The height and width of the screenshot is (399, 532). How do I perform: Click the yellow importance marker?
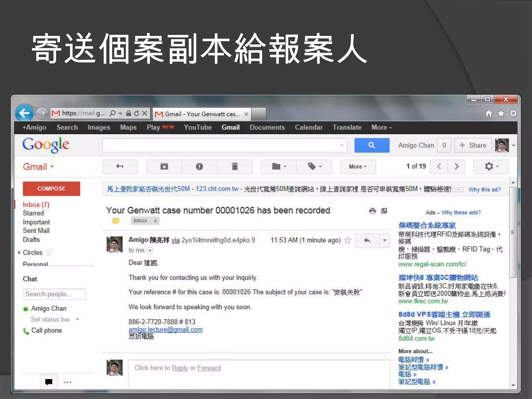tap(116, 221)
